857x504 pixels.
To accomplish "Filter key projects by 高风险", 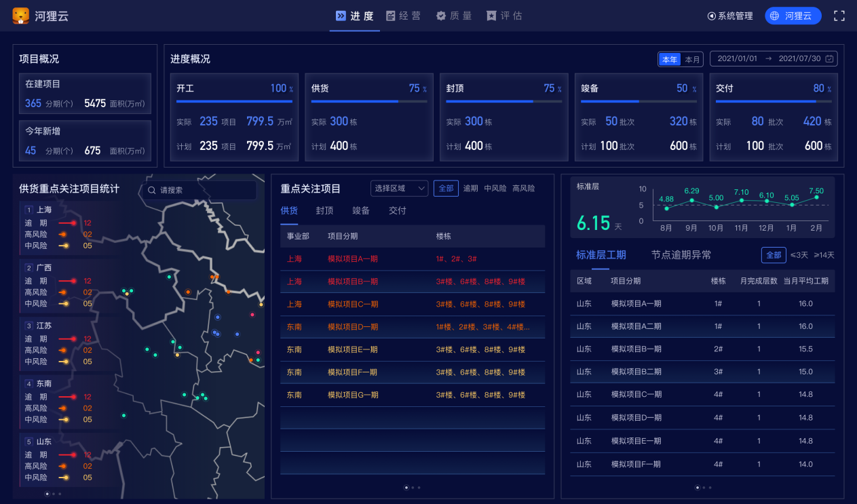I will (524, 189).
